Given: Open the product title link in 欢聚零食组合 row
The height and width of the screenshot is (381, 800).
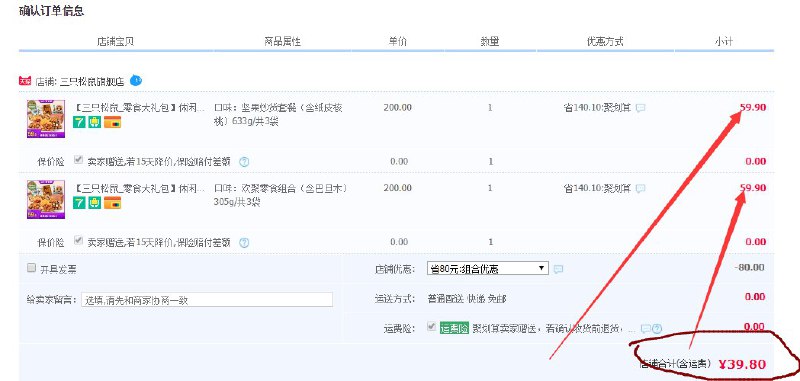Looking at the screenshot, I should (139, 188).
